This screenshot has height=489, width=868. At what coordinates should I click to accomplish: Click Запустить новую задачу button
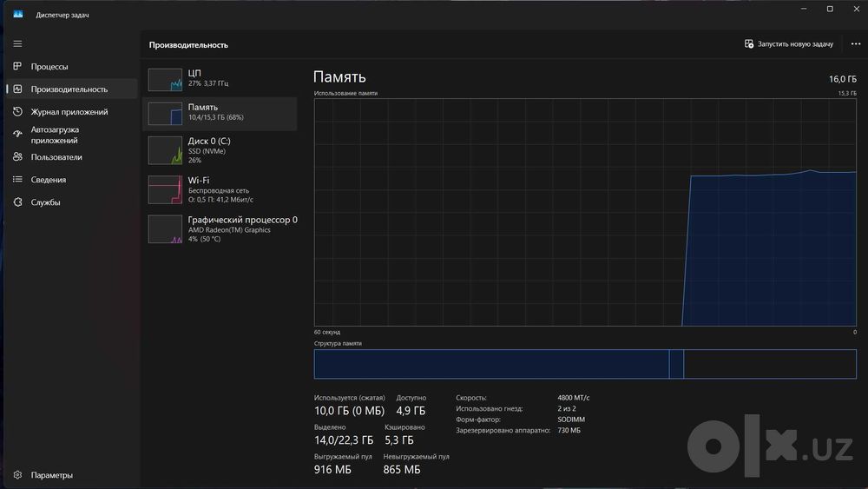789,43
